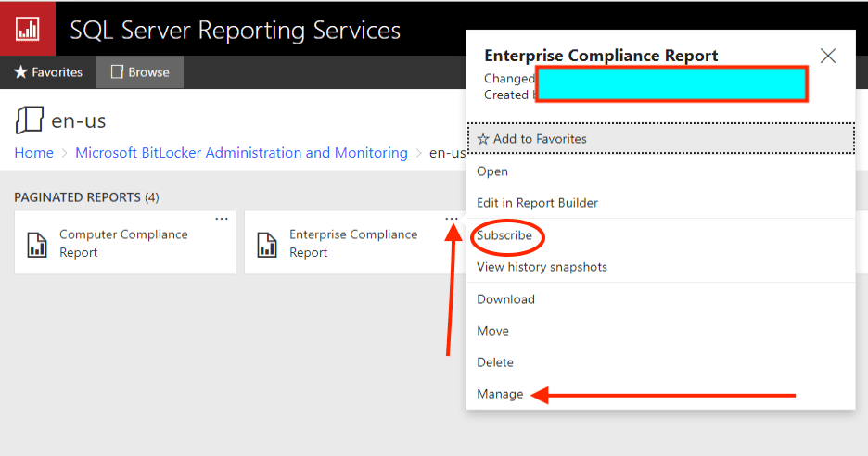Screen dimensions: 868x456
Task: Click the Enterprise Compliance Report icon
Action: coord(267,244)
